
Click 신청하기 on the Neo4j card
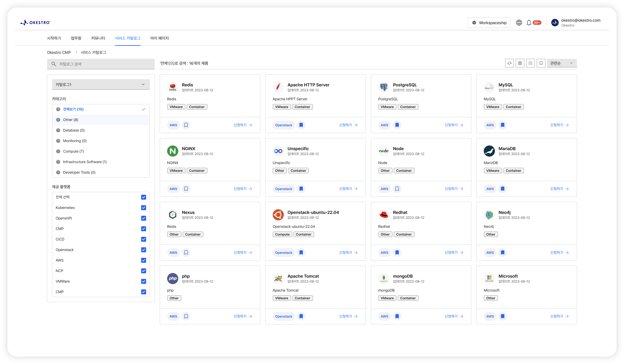coord(560,253)
